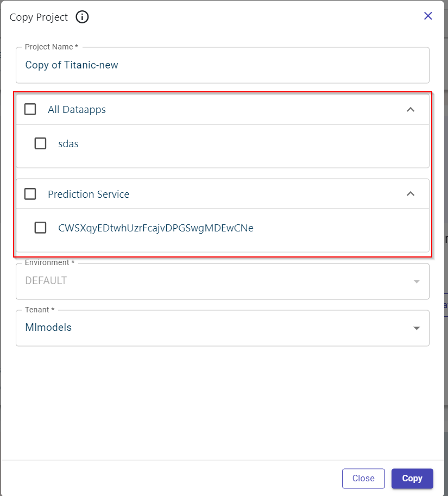Screen dimensions: 448x496
Task: Open the Tenant dropdown arrow
Action: click(417, 328)
